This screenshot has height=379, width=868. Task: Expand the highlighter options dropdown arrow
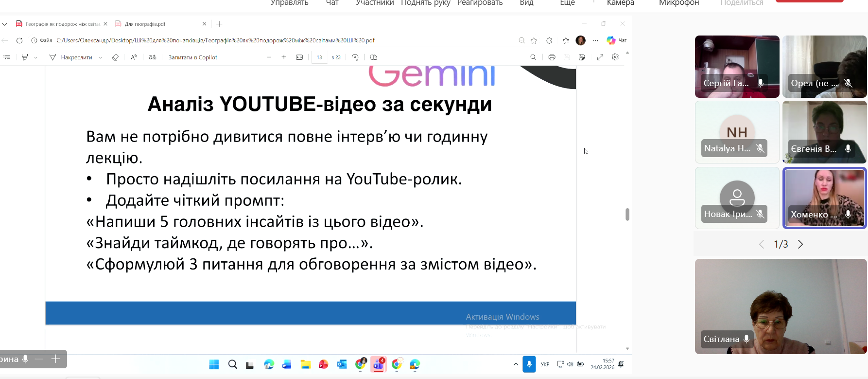(x=36, y=57)
